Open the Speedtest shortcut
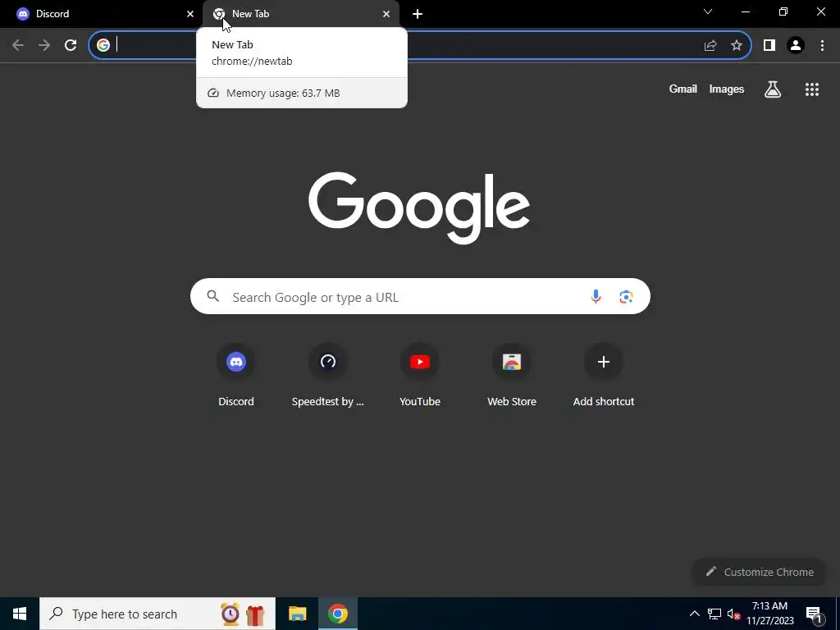Image resolution: width=840 pixels, height=630 pixels. click(328, 375)
